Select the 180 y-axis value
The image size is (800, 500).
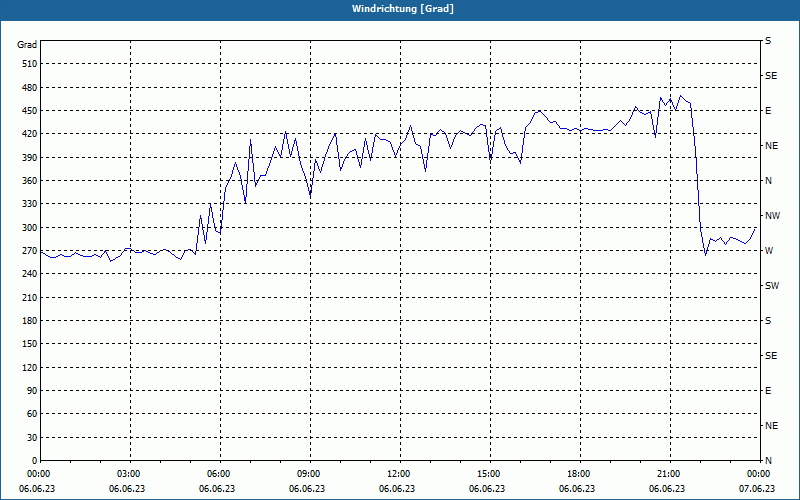(x=30, y=321)
